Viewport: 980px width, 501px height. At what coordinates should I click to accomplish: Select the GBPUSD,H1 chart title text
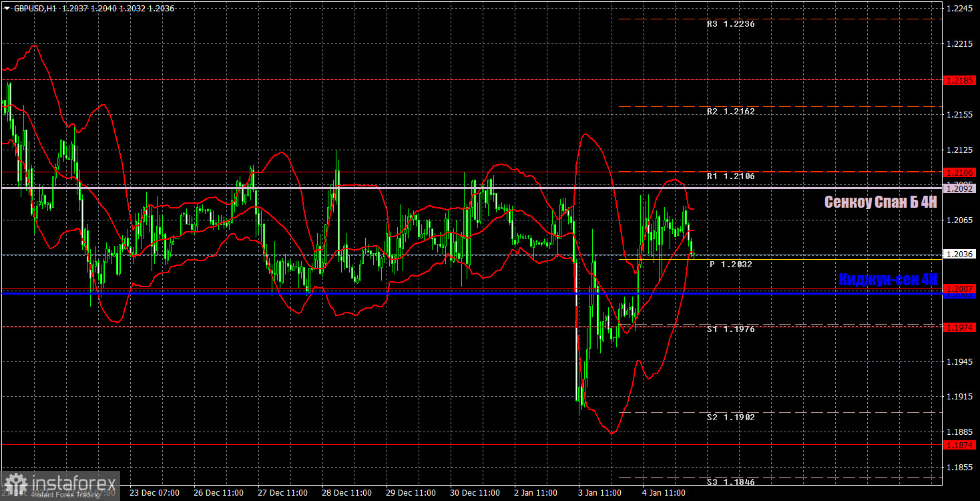click(x=34, y=7)
